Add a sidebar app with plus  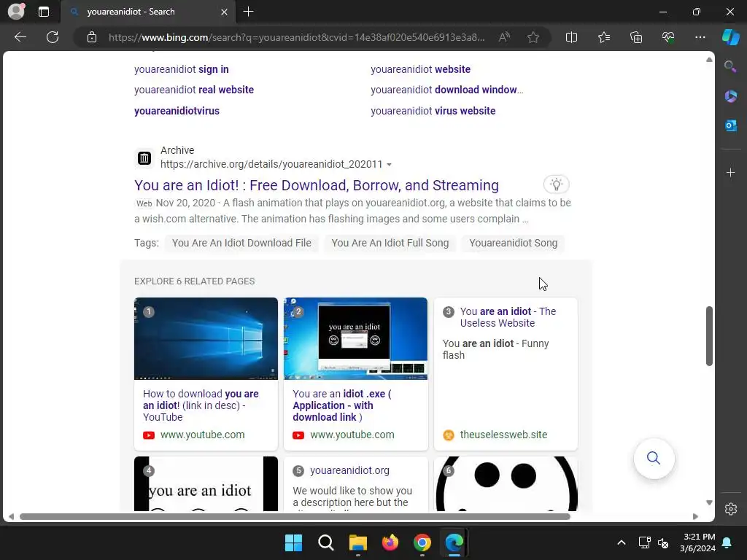(x=730, y=172)
